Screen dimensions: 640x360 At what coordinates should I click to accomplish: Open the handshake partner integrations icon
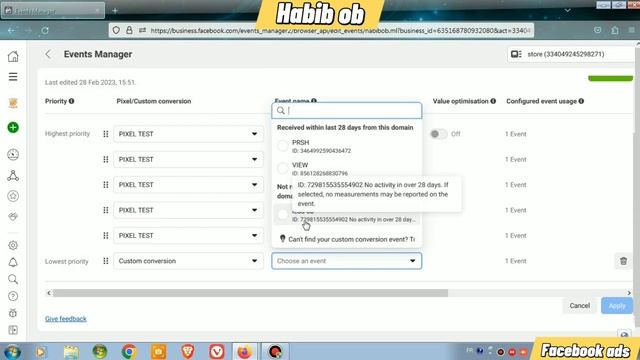pos(13,216)
